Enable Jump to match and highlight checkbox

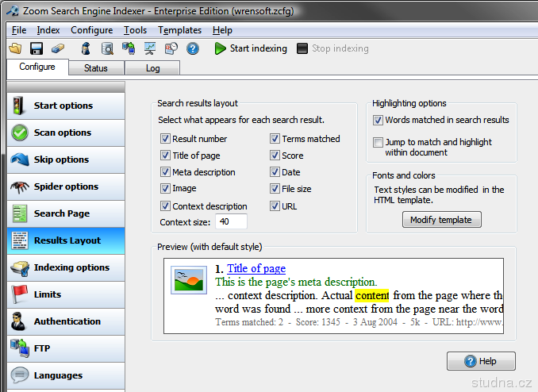click(379, 143)
